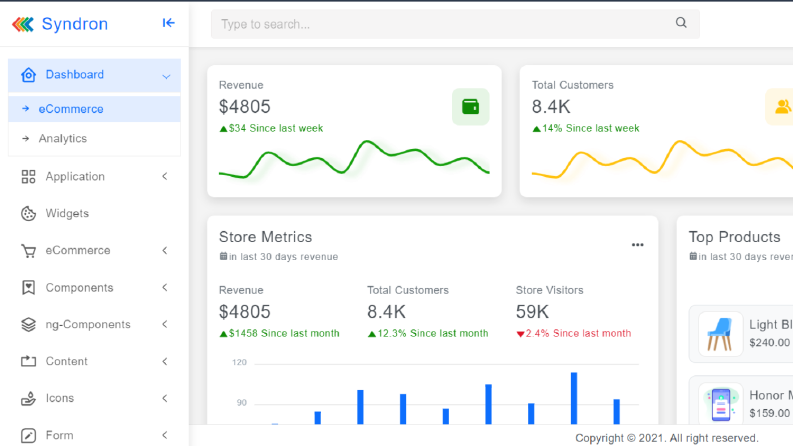Click the $159.00 product price
The image size is (793, 446).
[x=769, y=413]
